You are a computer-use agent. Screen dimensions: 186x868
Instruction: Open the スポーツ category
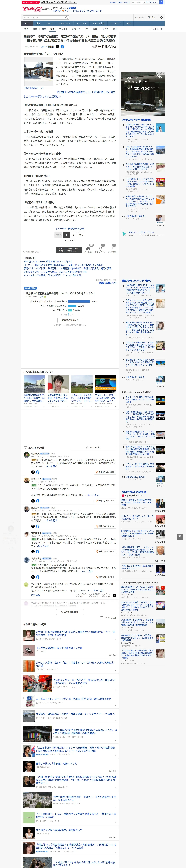coord(76,29)
